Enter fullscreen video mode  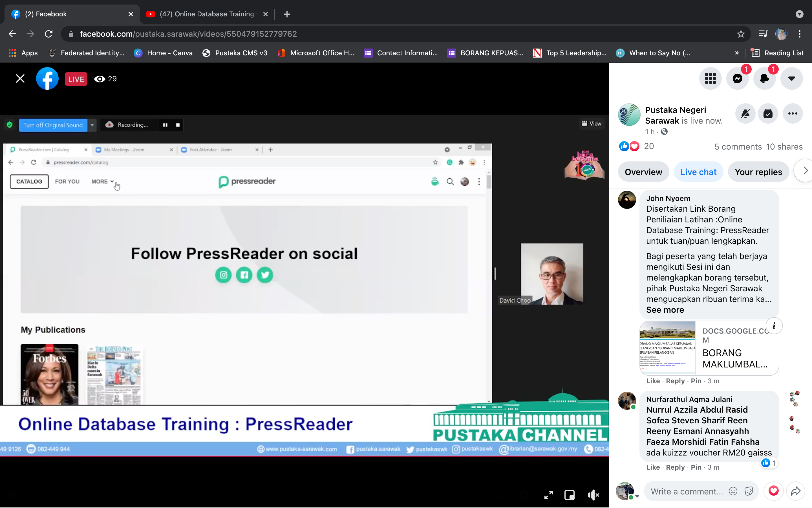click(548, 495)
